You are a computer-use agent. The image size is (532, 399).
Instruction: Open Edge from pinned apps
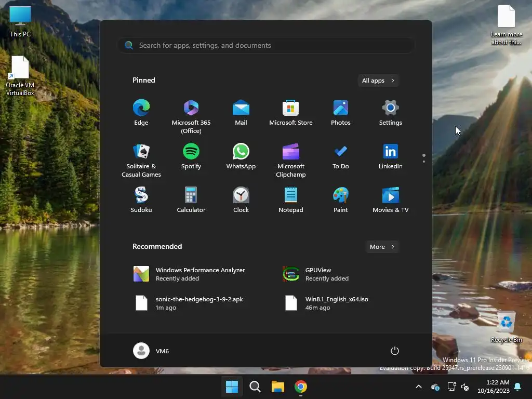click(x=141, y=113)
